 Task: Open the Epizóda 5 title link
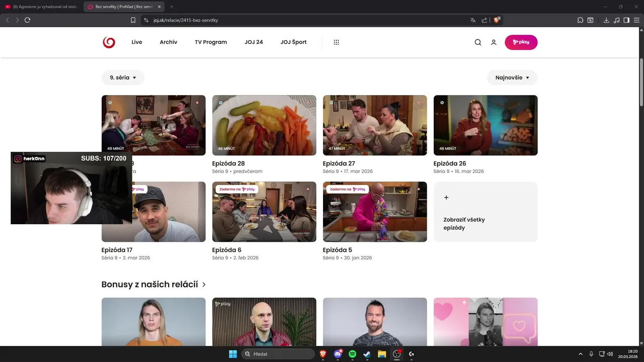coord(338,250)
